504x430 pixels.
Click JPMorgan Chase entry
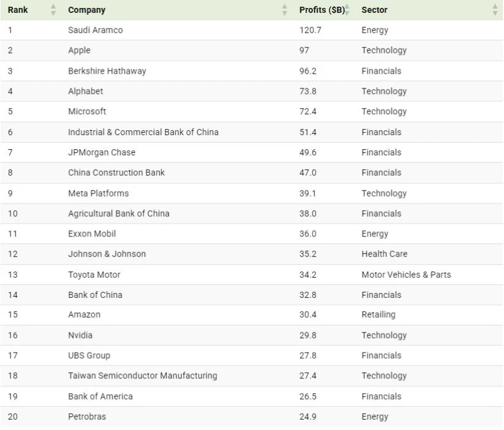pyautogui.click(x=101, y=152)
